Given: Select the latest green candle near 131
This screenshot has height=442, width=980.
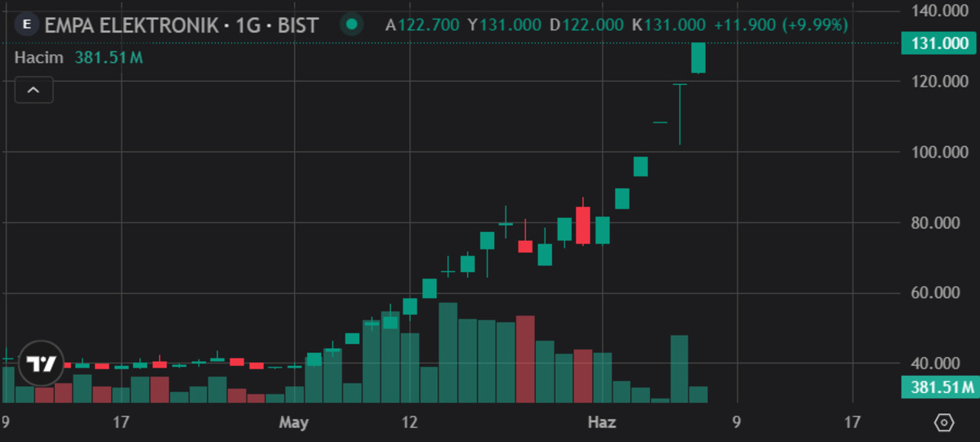Looking at the screenshot, I should [x=698, y=58].
